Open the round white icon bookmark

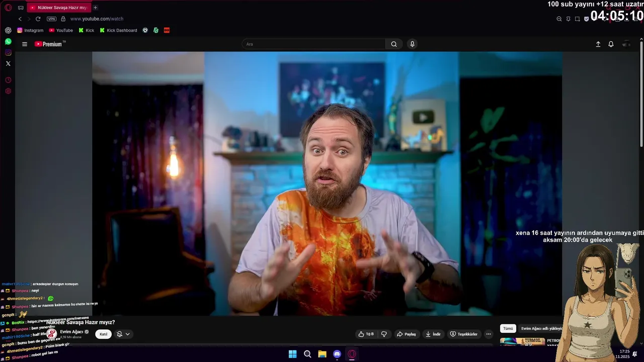tap(145, 30)
